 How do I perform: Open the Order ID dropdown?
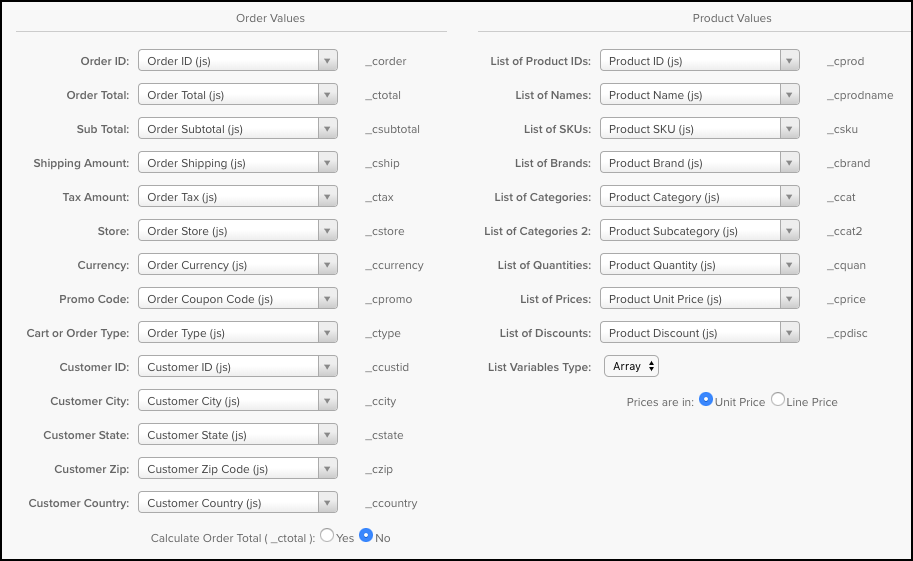(x=237, y=61)
